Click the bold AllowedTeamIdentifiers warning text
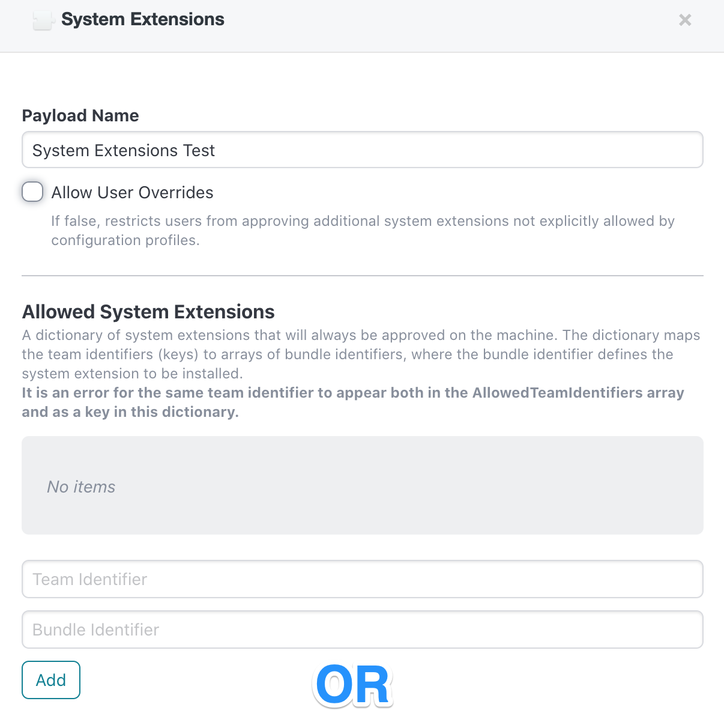724x728 pixels. pyautogui.click(x=353, y=402)
